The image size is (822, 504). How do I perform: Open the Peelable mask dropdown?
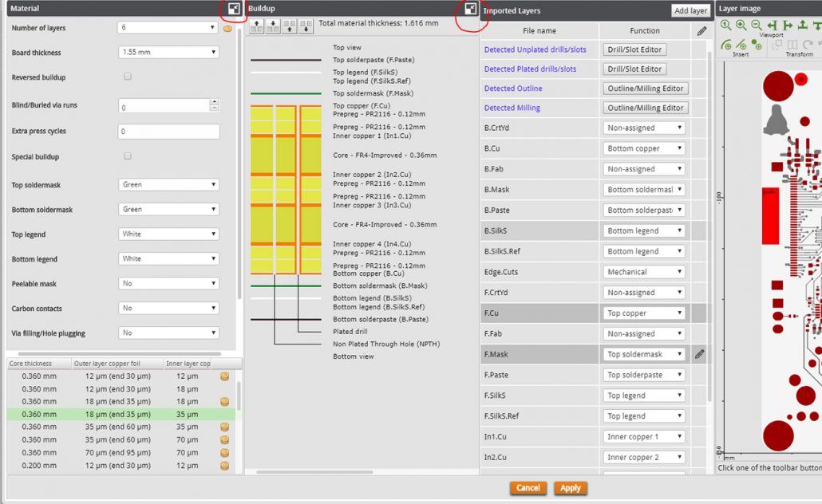[x=168, y=283]
